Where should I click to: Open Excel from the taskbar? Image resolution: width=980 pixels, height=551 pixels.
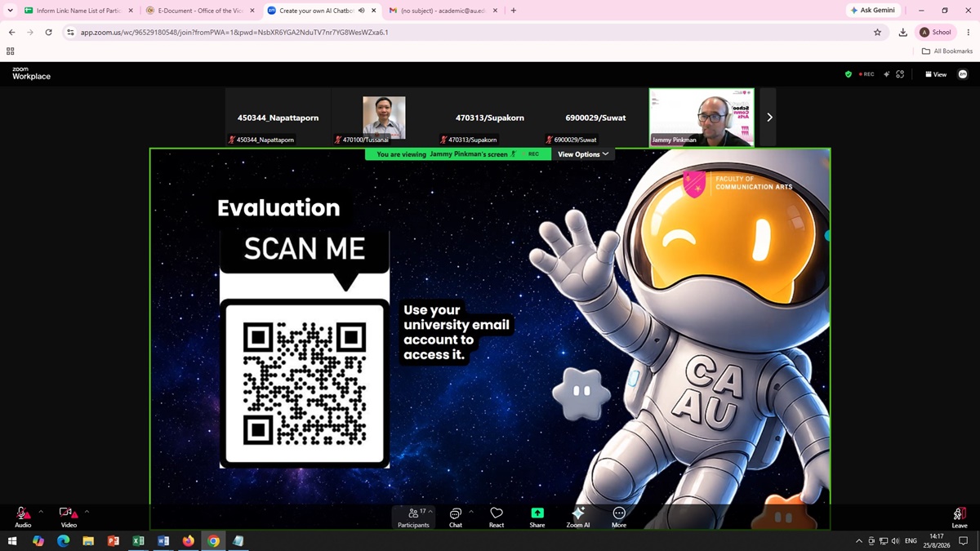(138, 540)
